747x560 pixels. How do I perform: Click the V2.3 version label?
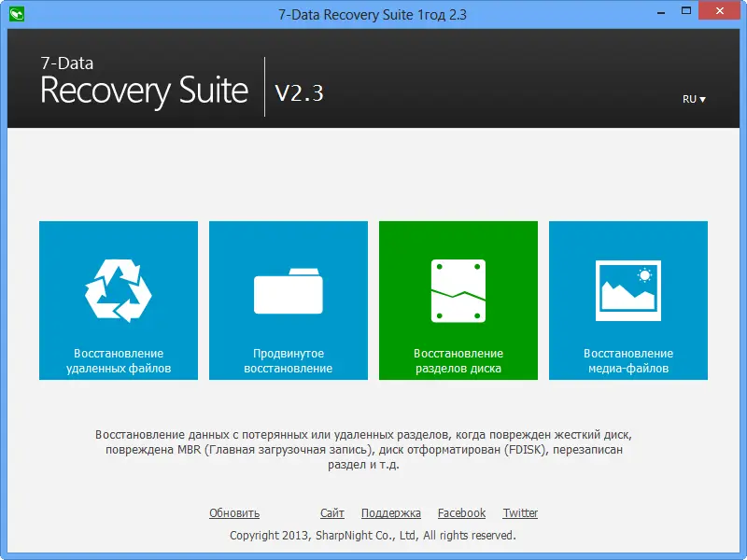pyautogui.click(x=299, y=92)
